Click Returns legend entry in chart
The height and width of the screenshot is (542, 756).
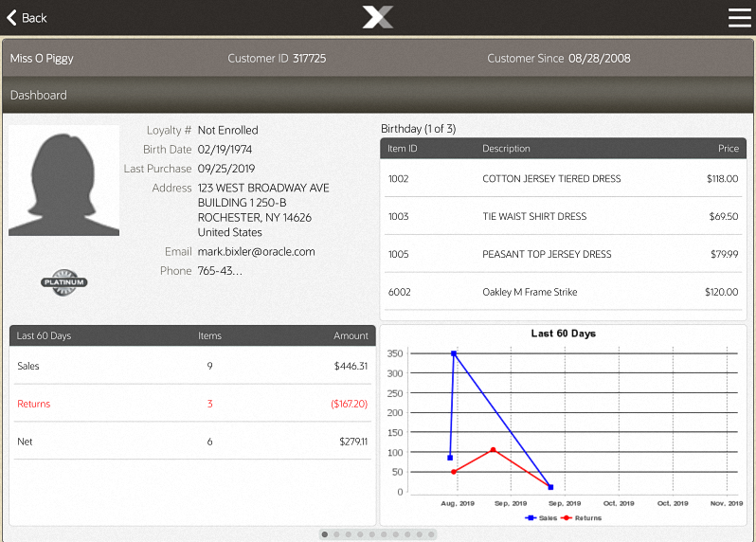click(581, 518)
